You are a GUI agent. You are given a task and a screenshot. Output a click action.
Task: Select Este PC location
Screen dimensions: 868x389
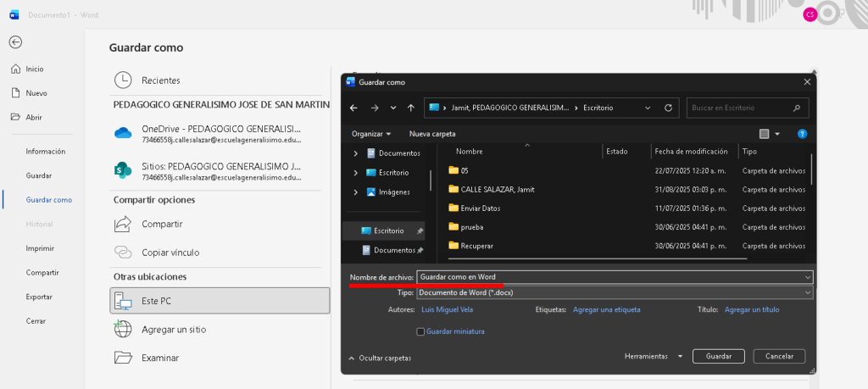220,300
